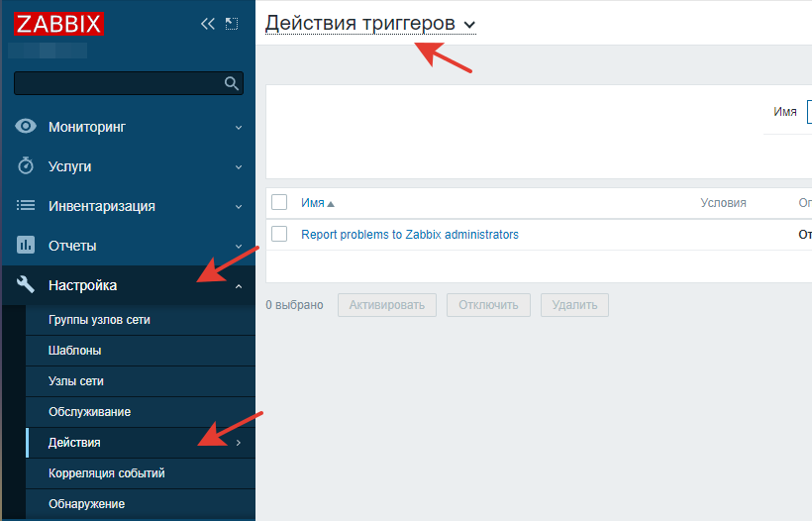Click the Условия column header
The height and width of the screenshot is (521, 812).
(723, 203)
